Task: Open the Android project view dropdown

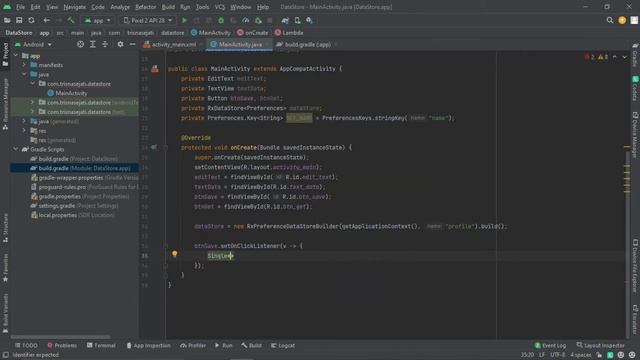Action: point(33,44)
